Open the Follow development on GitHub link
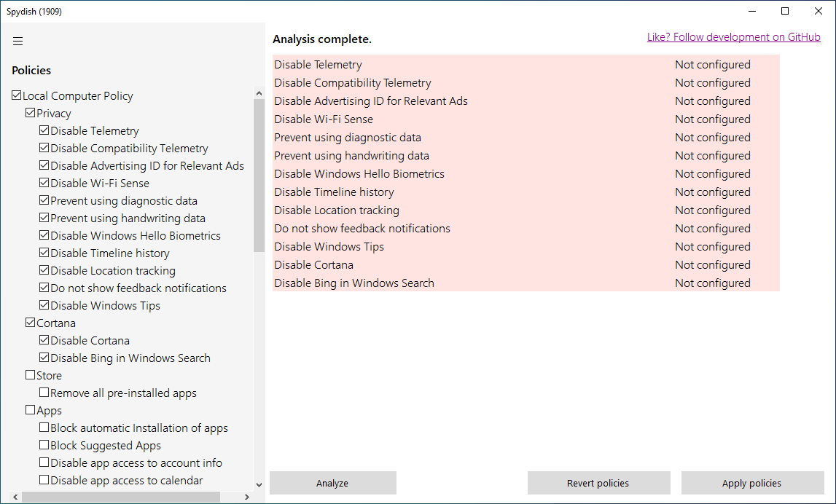Screen dimensions: 836x504 pyautogui.click(x=733, y=37)
